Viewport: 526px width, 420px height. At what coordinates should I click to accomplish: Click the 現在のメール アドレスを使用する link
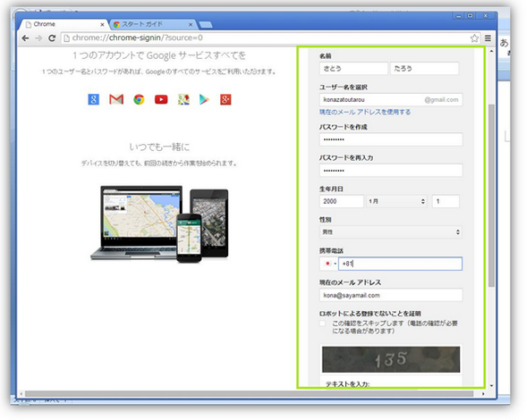[365, 112]
